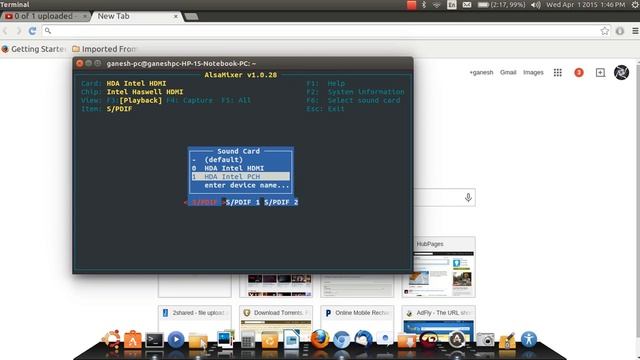
Task: Open 'Imported From' bookmarks folder
Action: (x=104, y=49)
